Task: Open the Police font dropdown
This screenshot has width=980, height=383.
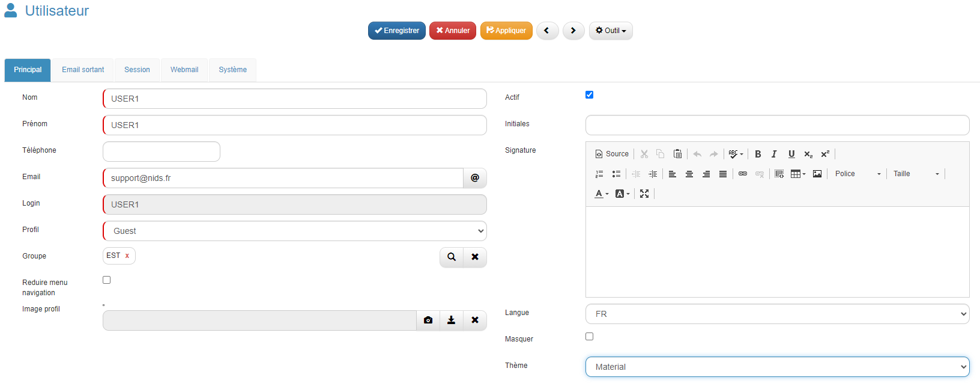Action: (x=858, y=174)
